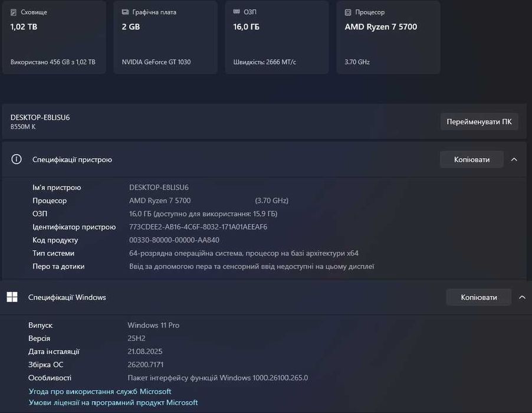The width and height of the screenshot is (532, 413).
Task: Click the storage drive icon in Сховище card
Action: (13, 12)
